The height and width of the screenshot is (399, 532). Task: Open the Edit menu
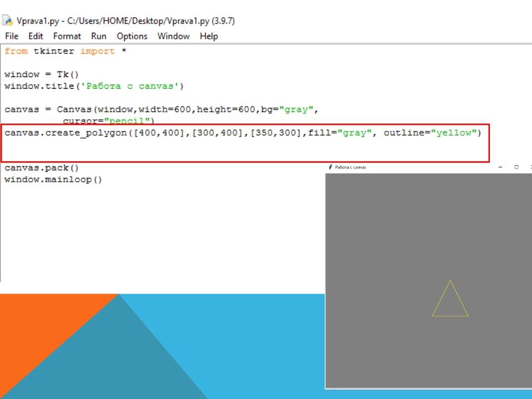(35, 36)
